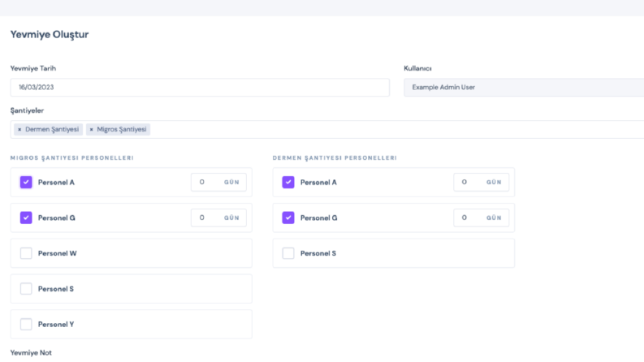Uncheck Personel G under Dermen Şantiyesi

click(288, 218)
